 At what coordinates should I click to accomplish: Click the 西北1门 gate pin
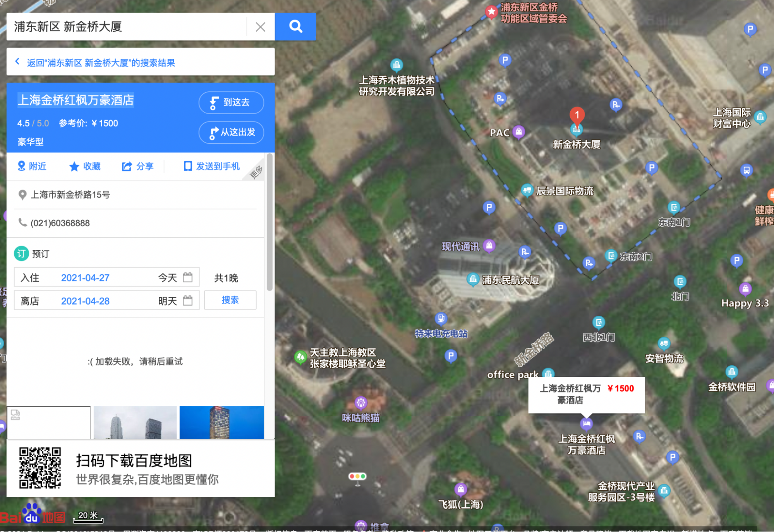(x=599, y=322)
